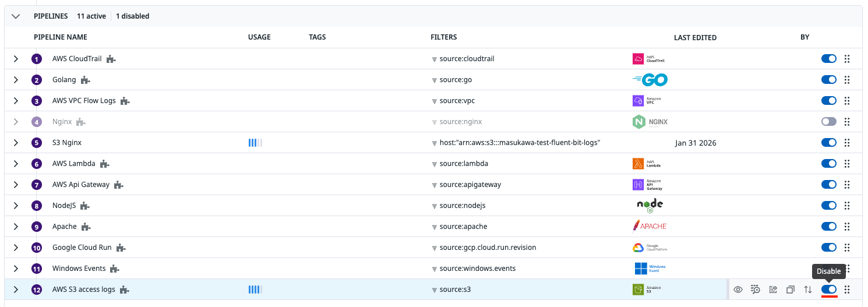Click the number 7 badge for AWS Api Gateway
This screenshot has height=307, width=868.
[x=37, y=185]
